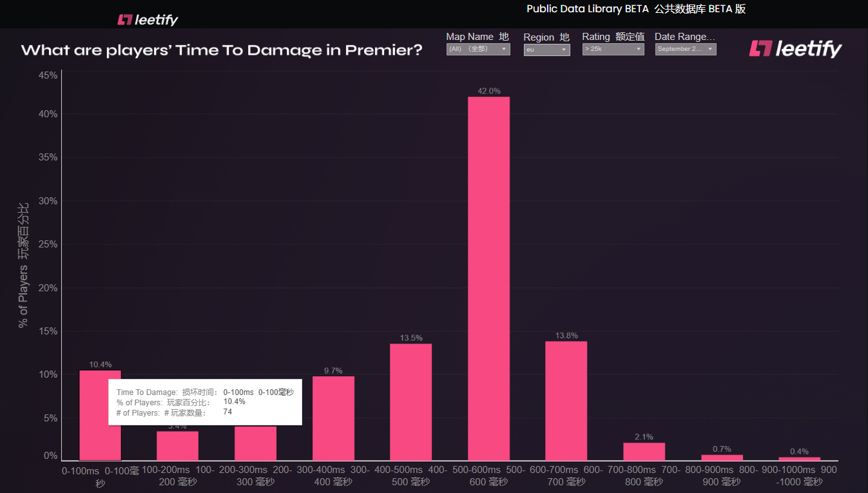Click the 13.5% value label

(x=411, y=338)
